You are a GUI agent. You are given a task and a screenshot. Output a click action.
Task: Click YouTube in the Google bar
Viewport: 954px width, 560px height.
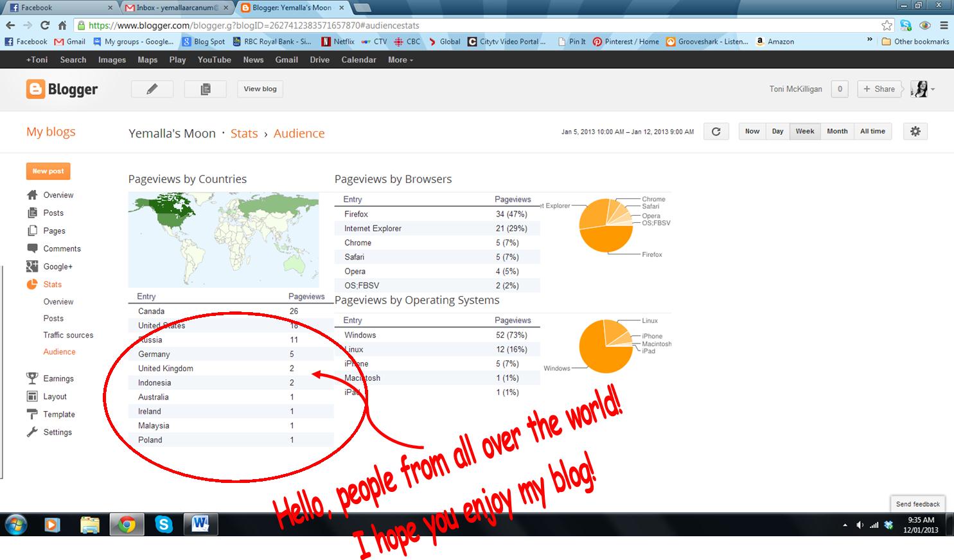(214, 60)
